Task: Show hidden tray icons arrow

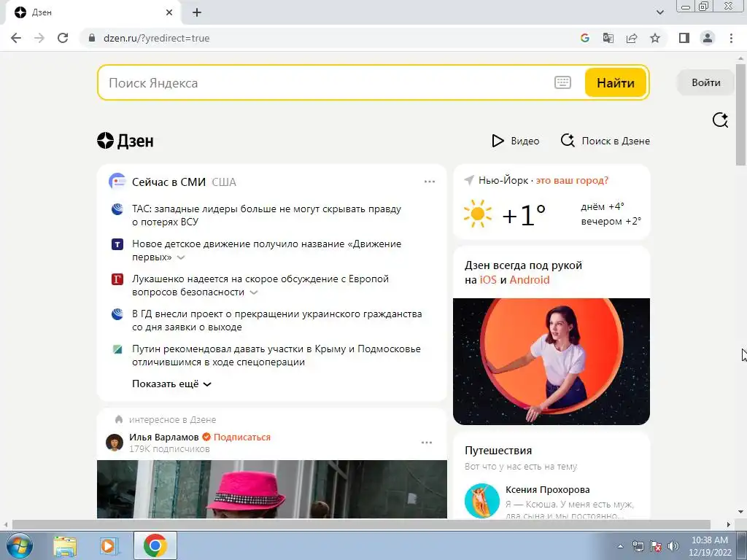Action: click(x=620, y=546)
